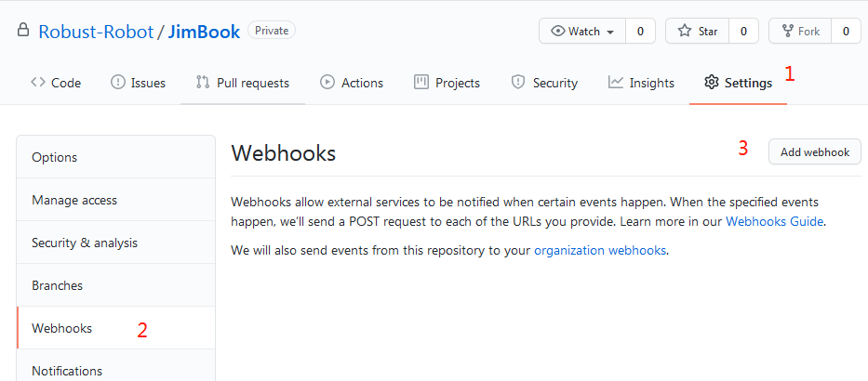This screenshot has height=381, width=868.
Task: Click the star icon in Star button
Action: [685, 31]
